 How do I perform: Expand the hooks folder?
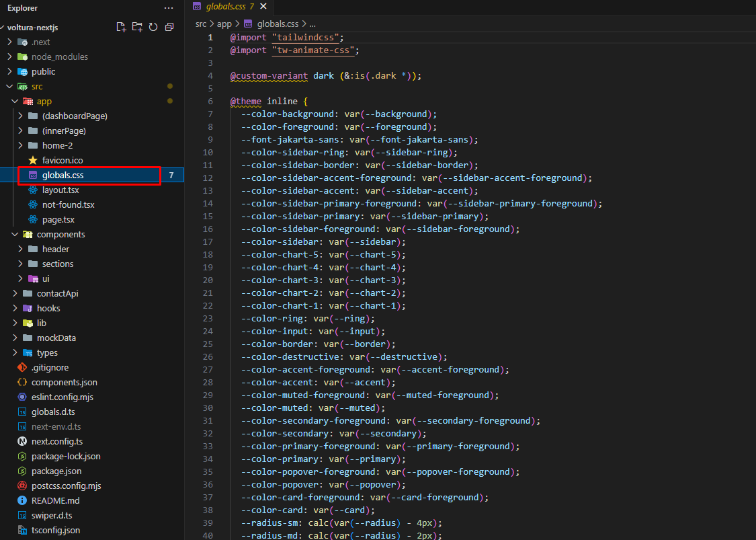click(x=48, y=308)
